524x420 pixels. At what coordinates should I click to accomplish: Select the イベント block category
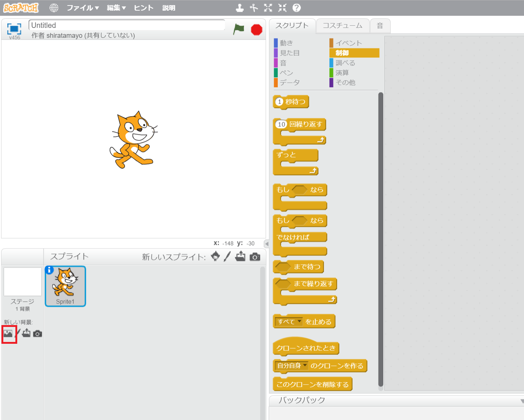pyautogui.click(x=348, y=43)
